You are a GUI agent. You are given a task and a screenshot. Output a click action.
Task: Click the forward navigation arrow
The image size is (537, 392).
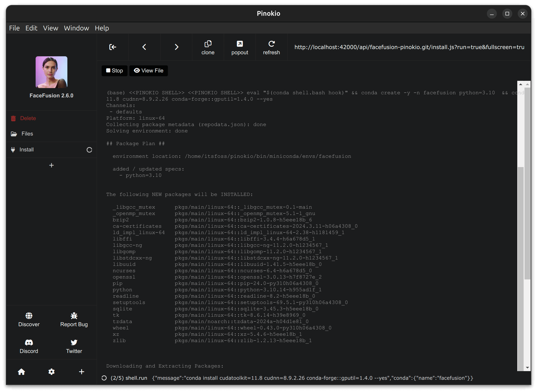176,46
